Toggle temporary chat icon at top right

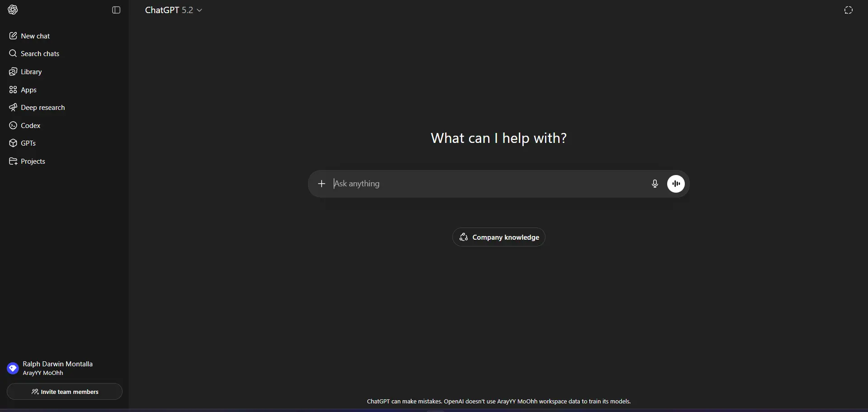coord(849,10)
